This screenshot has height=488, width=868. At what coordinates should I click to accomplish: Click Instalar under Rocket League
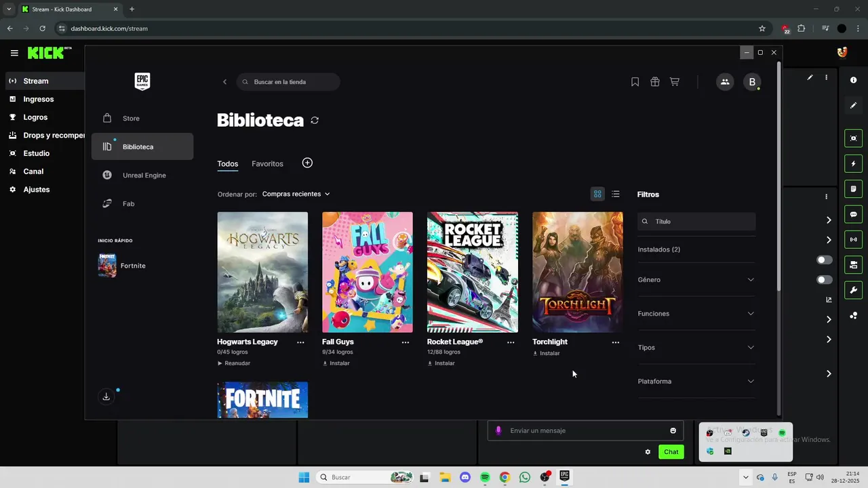point(441,363)
